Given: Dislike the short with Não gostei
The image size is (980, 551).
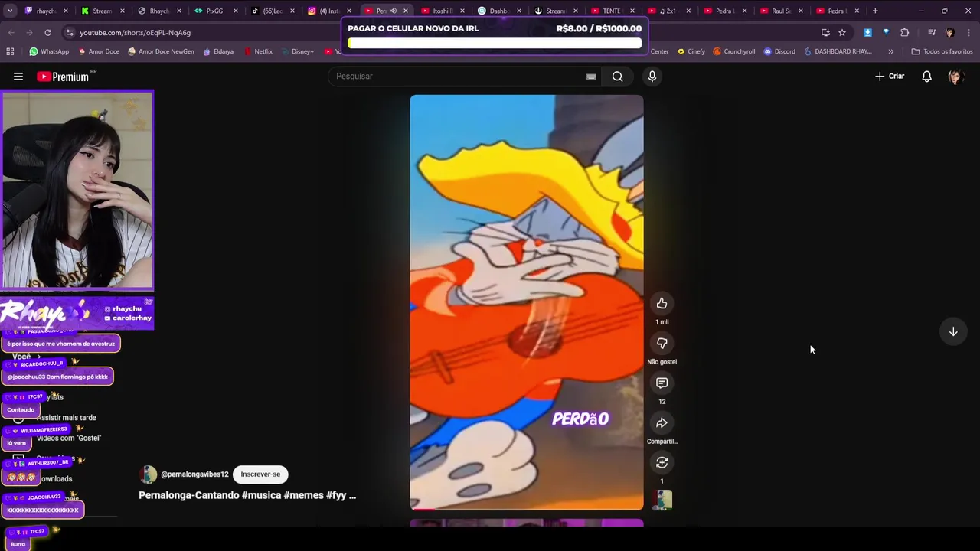Looking at the screenshot, I should tap(661, 344).
